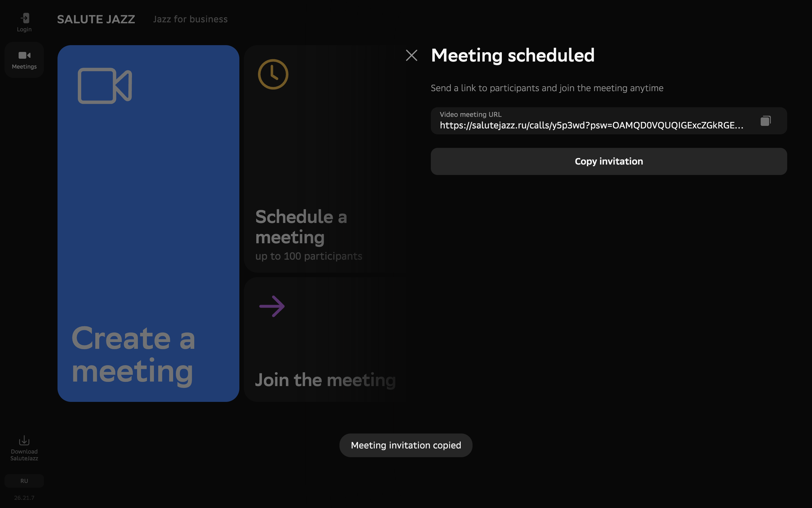
Task: Click the Meeting scheduled heading
Action: [x=512, y=55]
